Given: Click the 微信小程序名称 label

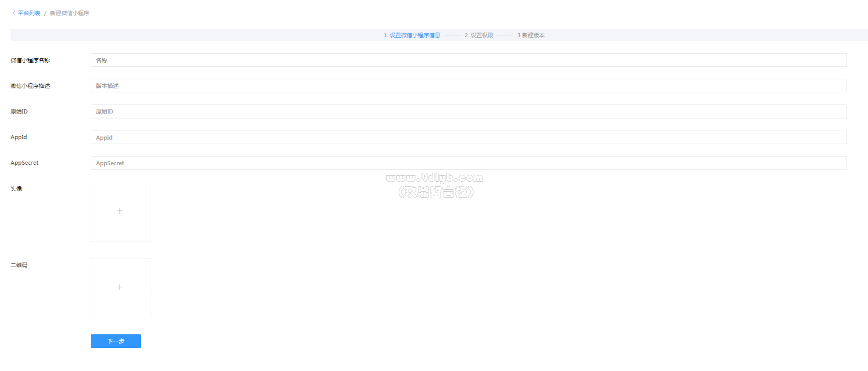Looking at the screenshot, I should click(x=30, y=60).
